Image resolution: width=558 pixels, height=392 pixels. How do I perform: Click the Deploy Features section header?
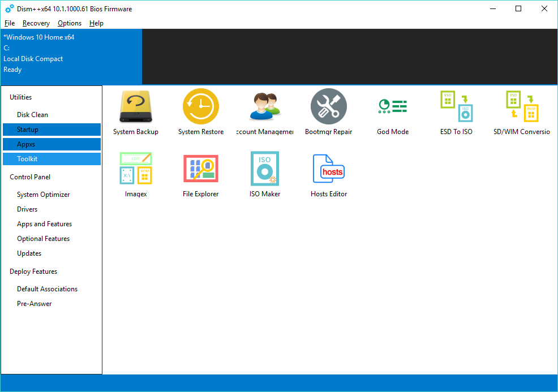pyautogui.click(x=33, y=272)
